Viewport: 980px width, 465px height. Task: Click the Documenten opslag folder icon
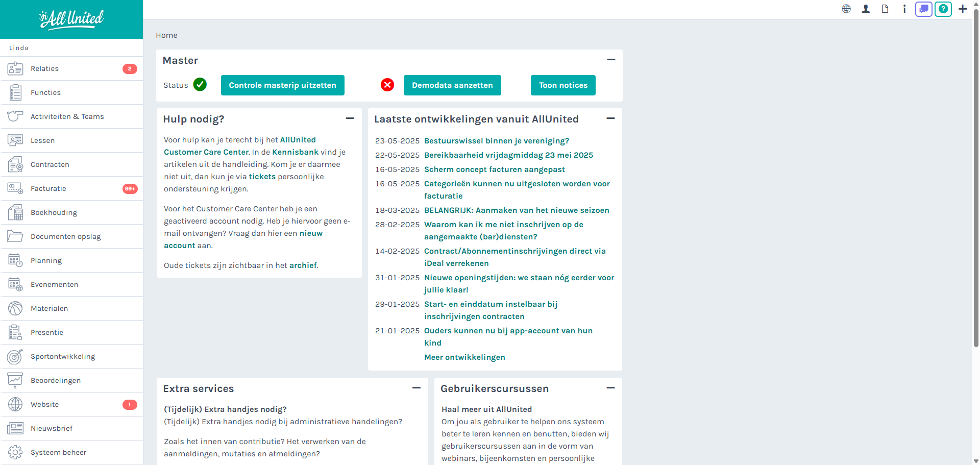(15, 236)
